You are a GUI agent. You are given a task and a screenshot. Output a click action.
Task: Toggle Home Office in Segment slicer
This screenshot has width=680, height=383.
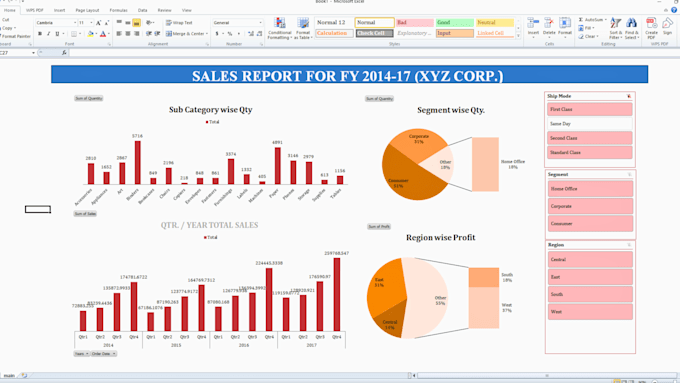(590, 189)
